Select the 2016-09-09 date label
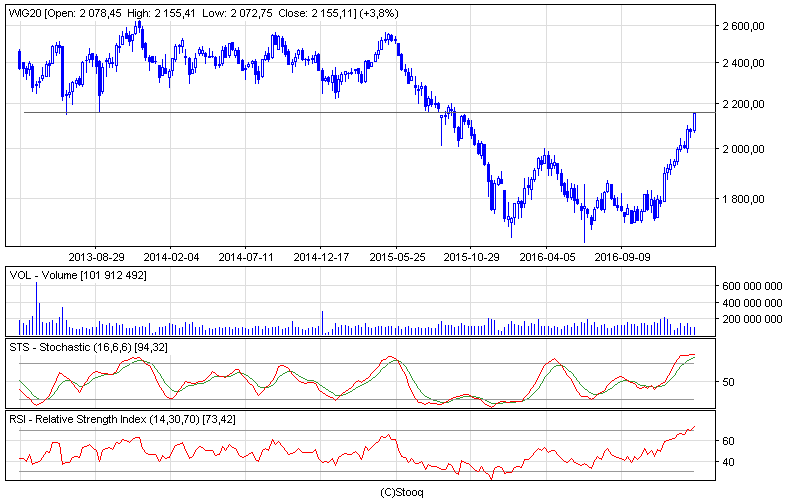Screen dimensions: 800x500 pyautogui.click(x=622, y=257)
